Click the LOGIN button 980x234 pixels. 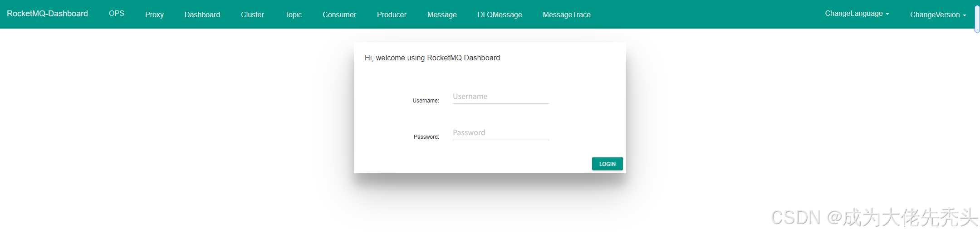[x=607, y=164]
